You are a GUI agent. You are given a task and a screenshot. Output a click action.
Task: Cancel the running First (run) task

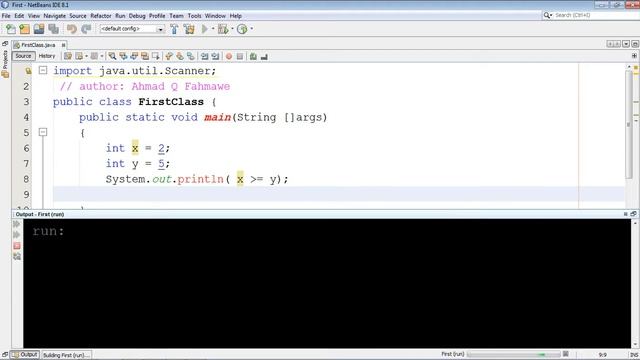click(x=566, y=354)
